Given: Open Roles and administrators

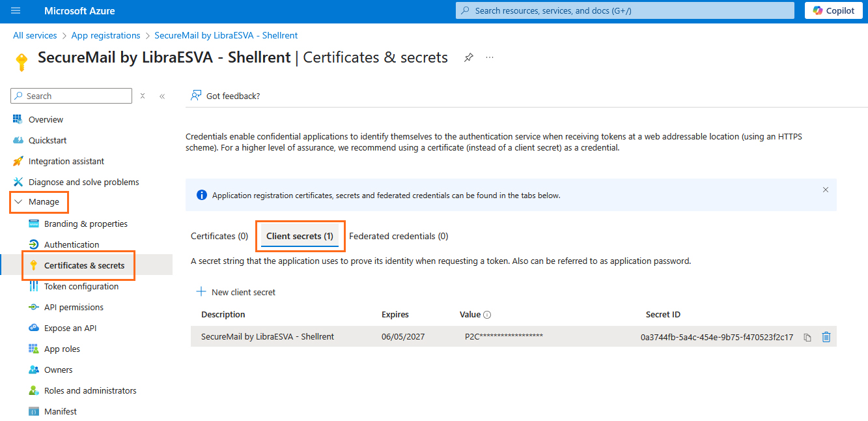Looking at the screenshot, I should pos(91,390).
